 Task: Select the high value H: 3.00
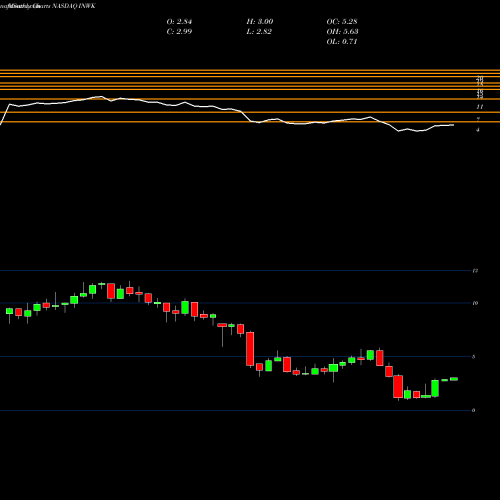pyautogui.click(x=260, y=22)
